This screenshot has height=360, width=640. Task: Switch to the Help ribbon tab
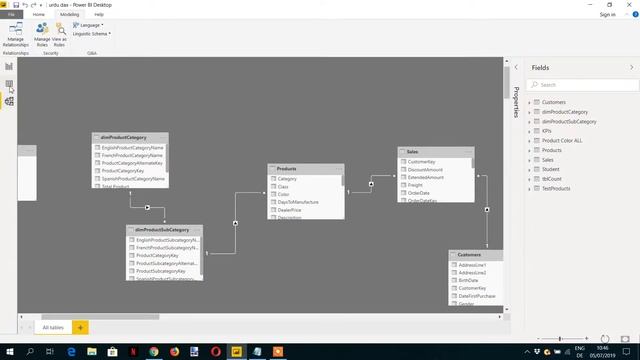tap(99, 14)
